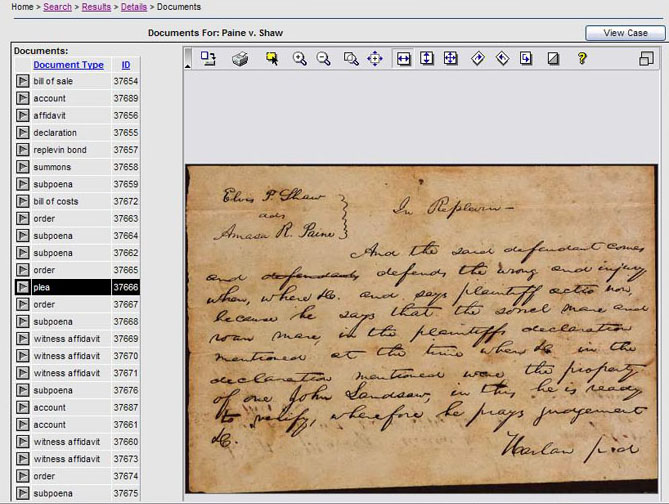Select the zoom to area magnifier tool
The height and width of the screenshot is (504, 669).
[x=351, y=58]
